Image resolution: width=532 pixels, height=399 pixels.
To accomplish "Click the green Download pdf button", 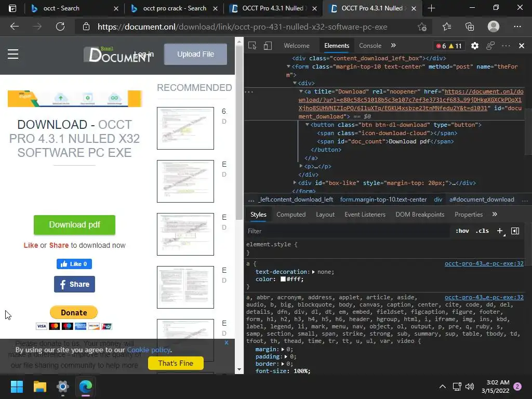I will click(x=74, y=224).
